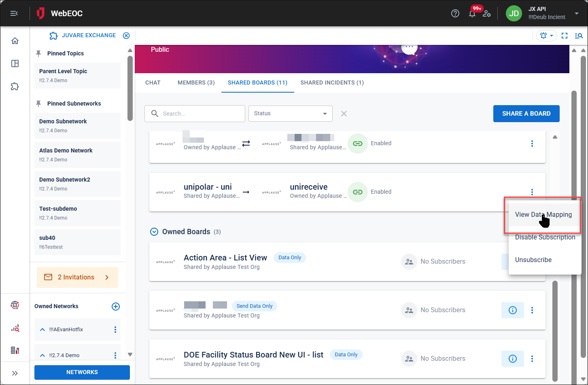This screenshot has width=588, height=385.
Task: Close the Juvare Exchange tab
Action: point(126,36)
